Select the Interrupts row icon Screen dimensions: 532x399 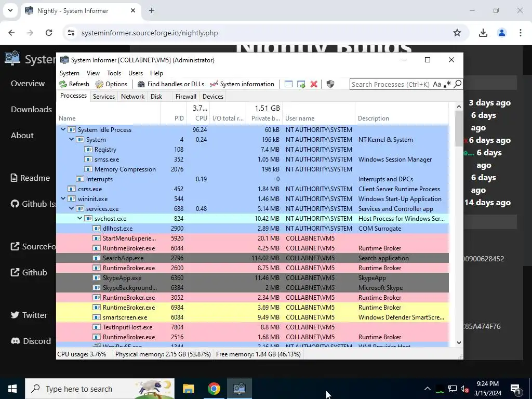pos(80,179)
